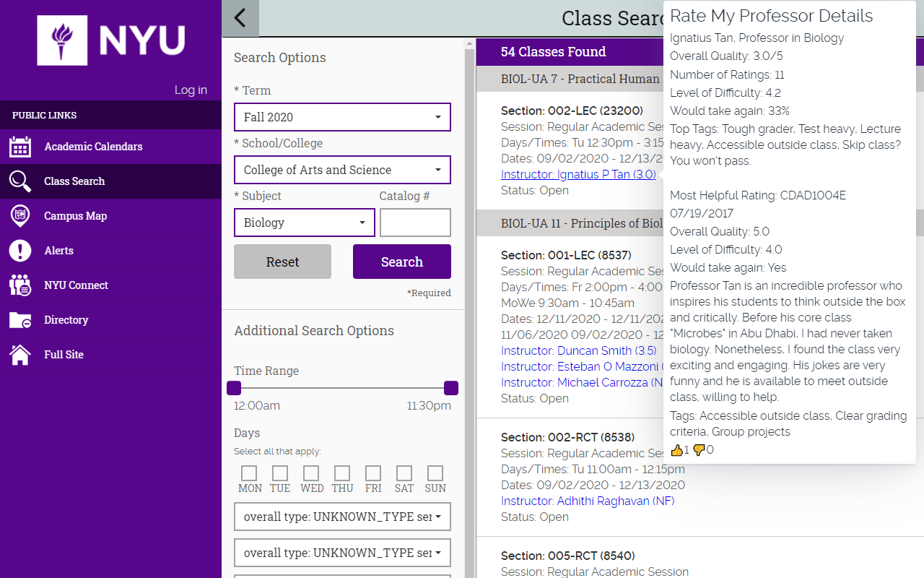Image resolution: width=924 pixels, height=578 pixels.
Task: Click the purple Search button
Action: click(402, 262)
